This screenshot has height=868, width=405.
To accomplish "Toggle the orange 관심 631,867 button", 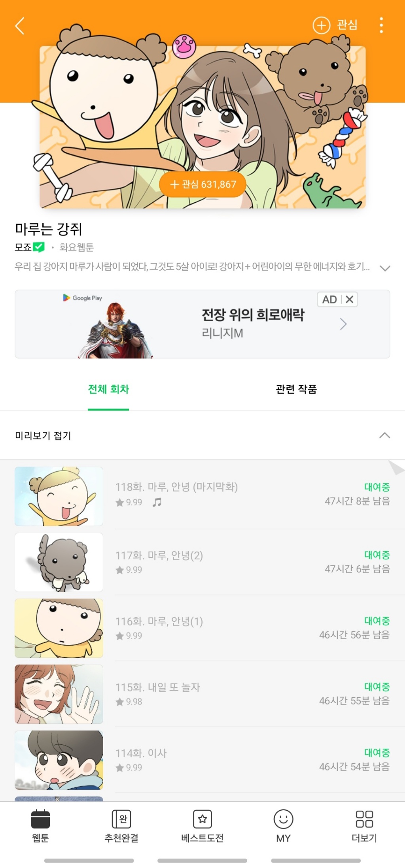I will pos(203,184).
